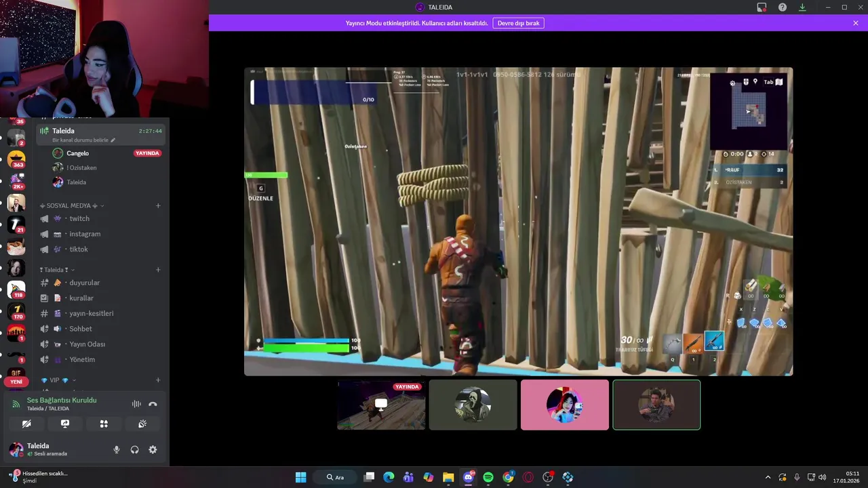Viewport: 868px width, 488px height.
Task: Show hidden system tray icons
Action: 768,477
